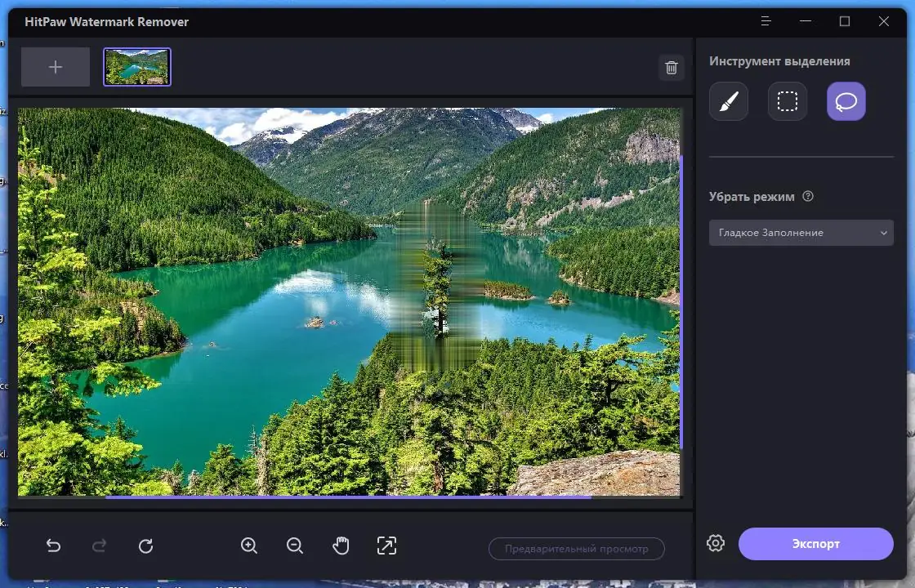
Task: Delete the loaded image with trash icon
Action: (x=672, y=68)
